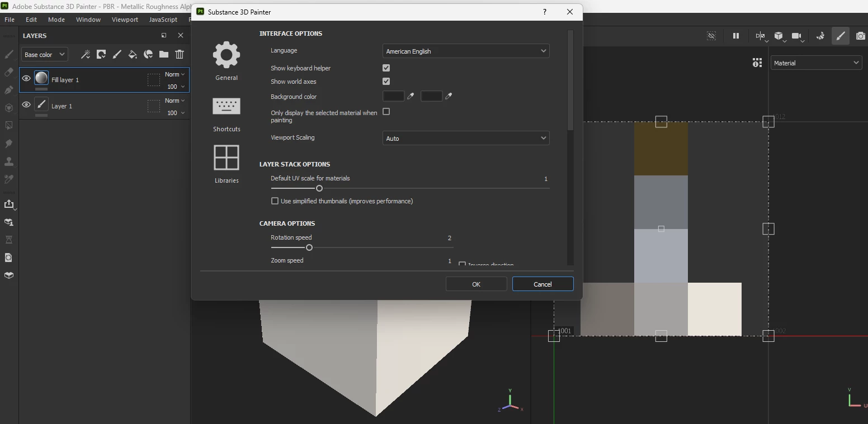Screen dimensions: 868x424
Task: Select the Material picker eyedropper tool
Action: pos(9,179)
